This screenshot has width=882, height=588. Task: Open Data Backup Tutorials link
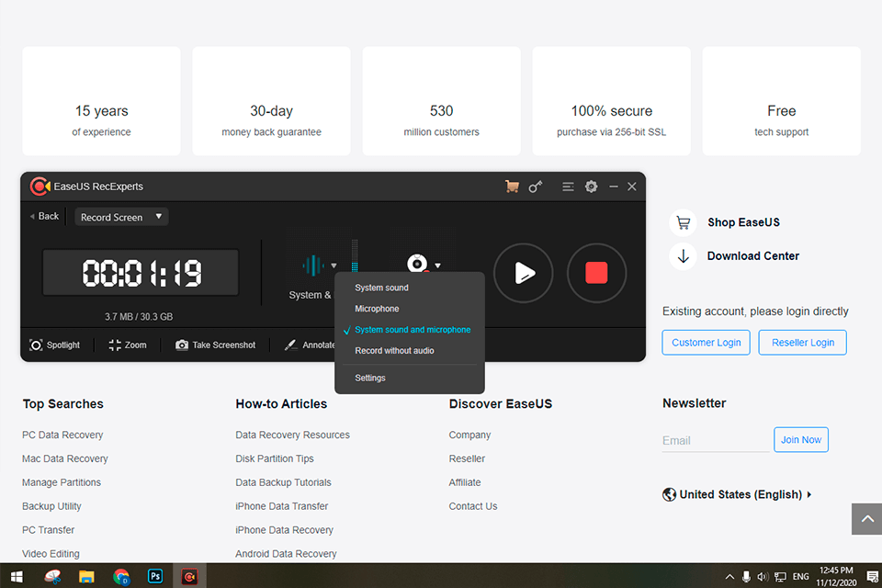point(283,482)
